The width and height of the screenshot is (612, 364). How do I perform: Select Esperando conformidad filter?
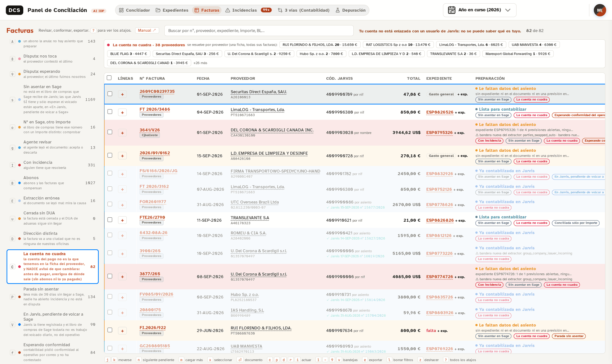pyautogui.click(x=52, y=352)
